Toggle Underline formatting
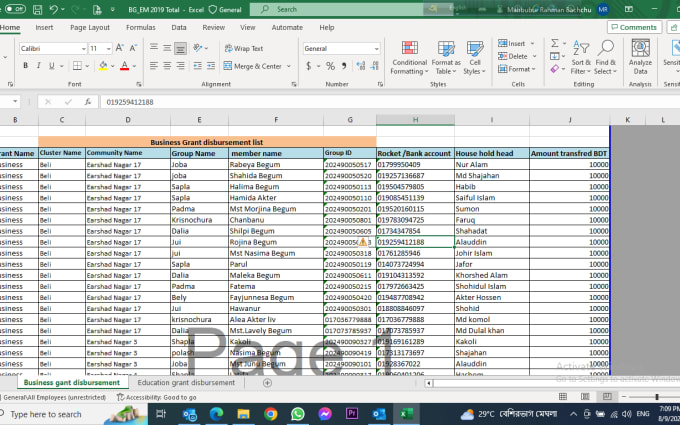 [52, 66]
